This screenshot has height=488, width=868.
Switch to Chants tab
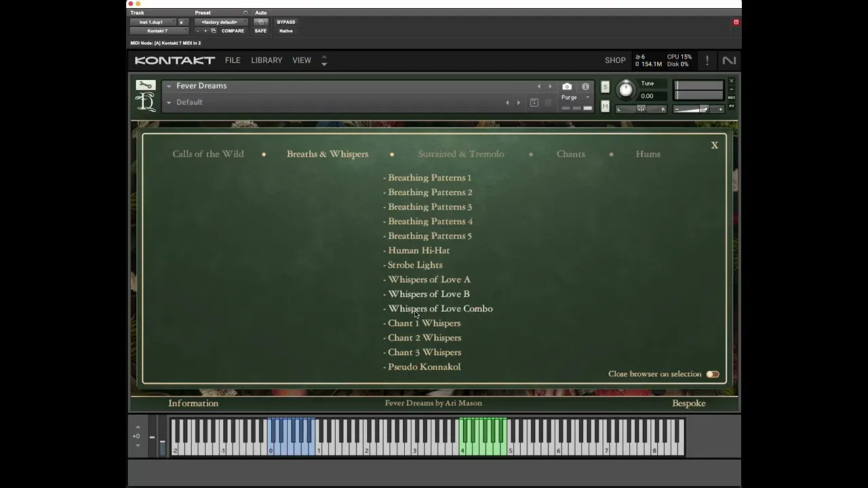coord(571,154)
